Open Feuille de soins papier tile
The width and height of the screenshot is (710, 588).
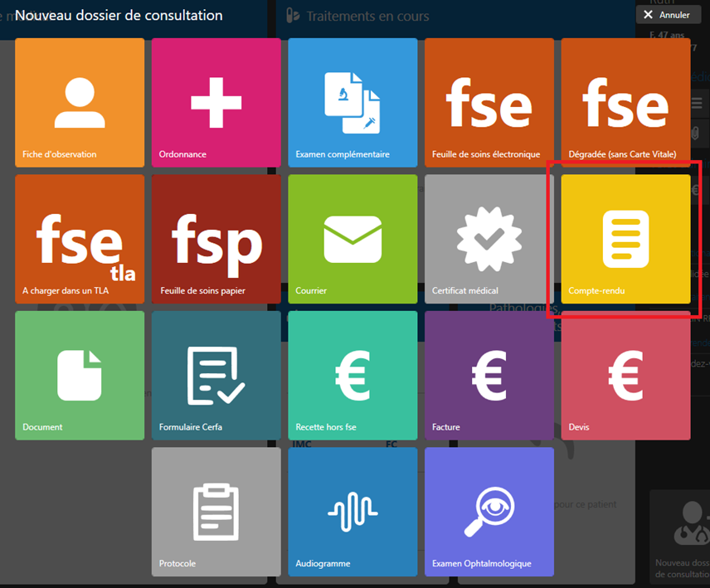216,239
